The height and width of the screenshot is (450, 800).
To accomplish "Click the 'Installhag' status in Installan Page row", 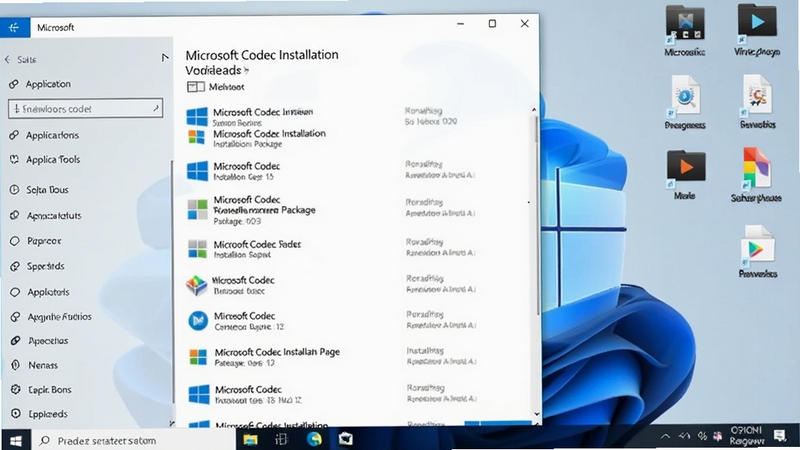I will pos(425,351).
